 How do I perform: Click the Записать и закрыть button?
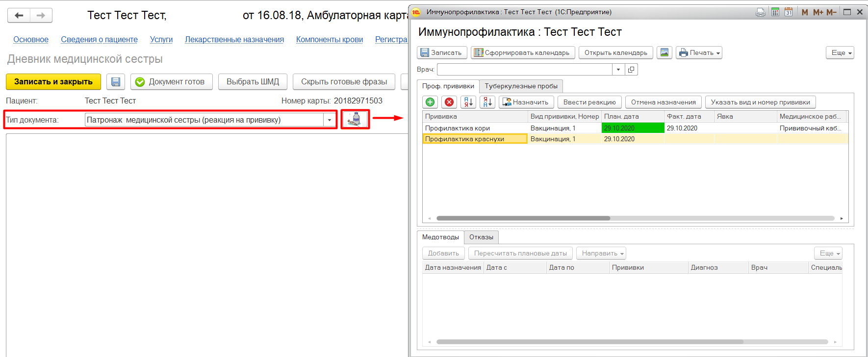click(x=53, y=82)
